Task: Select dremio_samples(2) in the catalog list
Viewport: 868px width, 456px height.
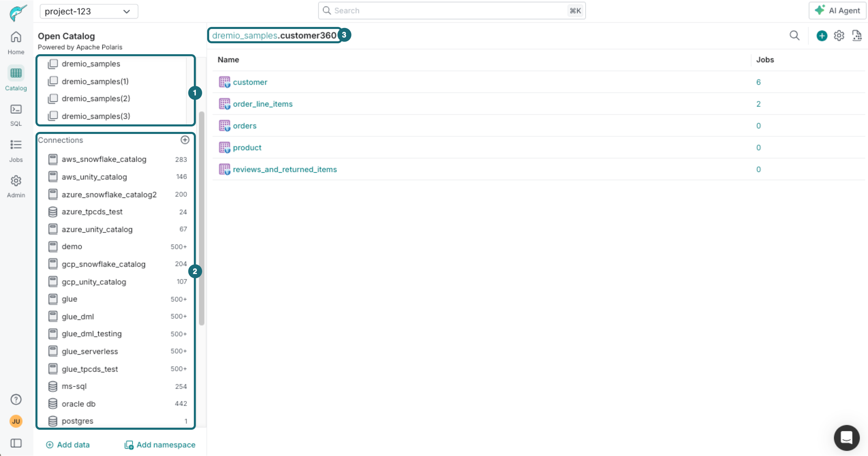Action: coord(96,98)
